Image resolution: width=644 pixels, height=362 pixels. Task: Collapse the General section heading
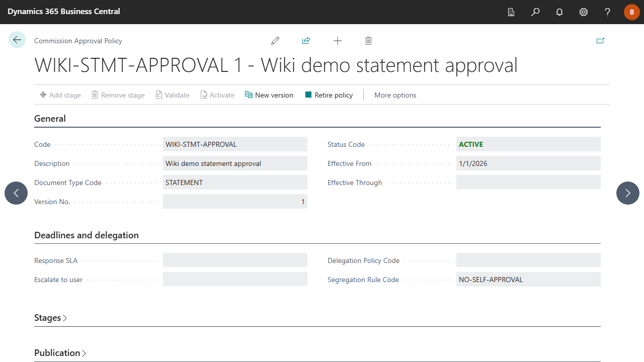point(50,119)
